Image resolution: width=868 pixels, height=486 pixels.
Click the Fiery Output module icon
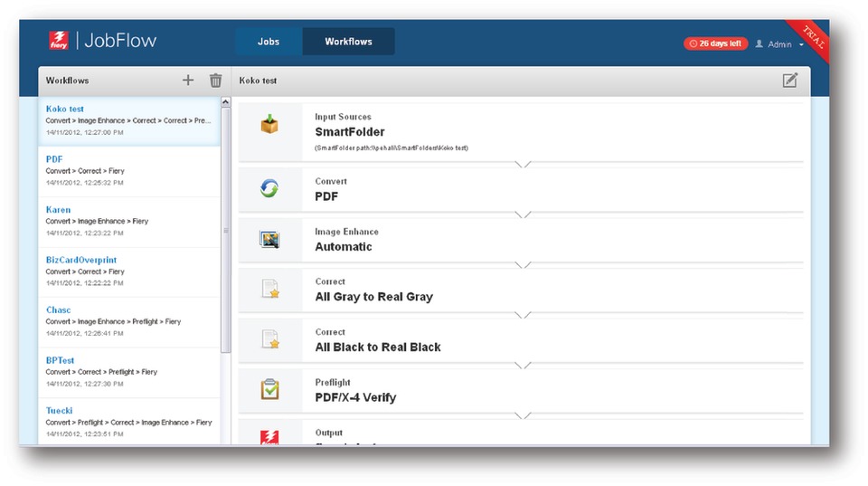pos(269,437)
